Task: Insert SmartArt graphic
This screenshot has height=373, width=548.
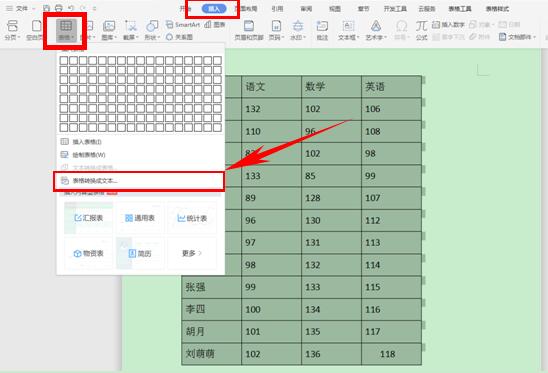Action: [x=183, y=24]
